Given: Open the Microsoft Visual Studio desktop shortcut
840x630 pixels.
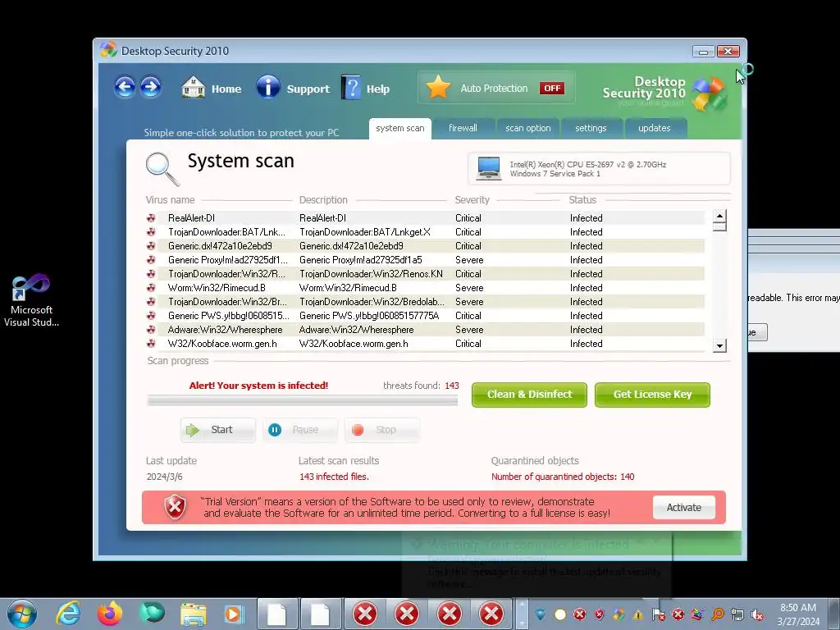Looking at the screenshot, I should pos(31,300).
